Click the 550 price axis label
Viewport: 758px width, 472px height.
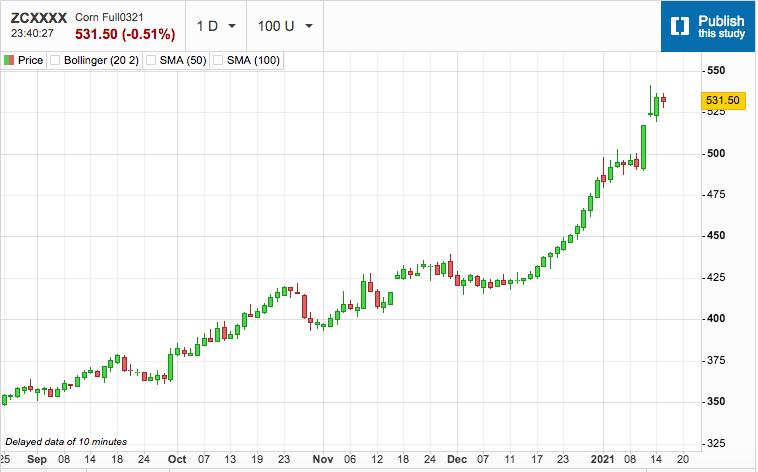point(716,71)
